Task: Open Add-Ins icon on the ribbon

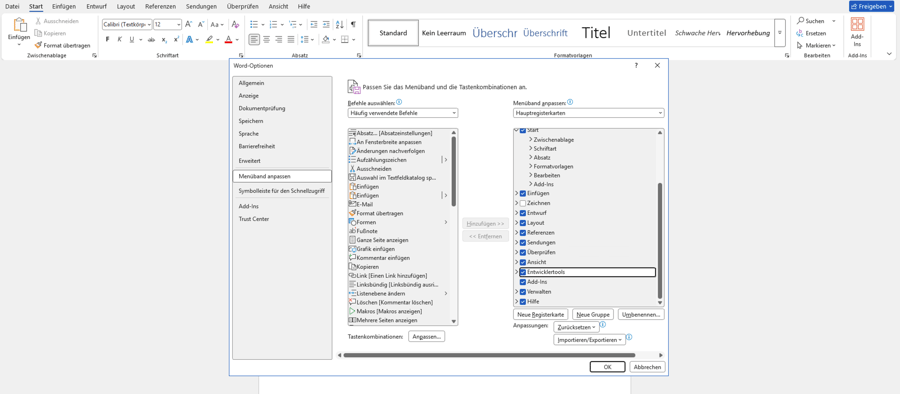Action: pos(858,24)
